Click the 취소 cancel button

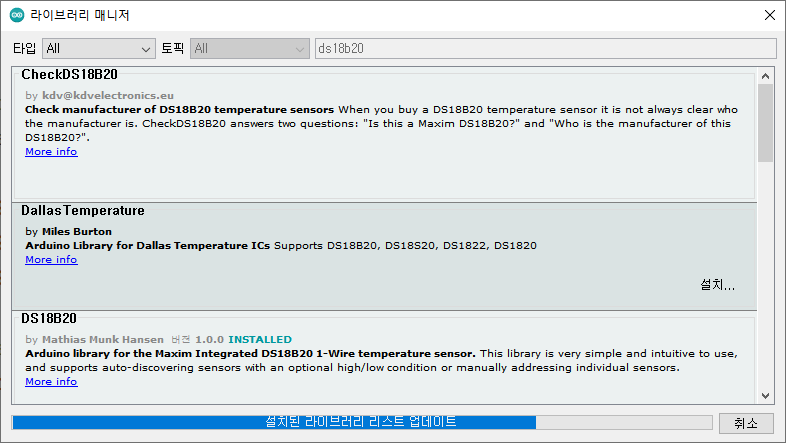click(x=746, y=423)
